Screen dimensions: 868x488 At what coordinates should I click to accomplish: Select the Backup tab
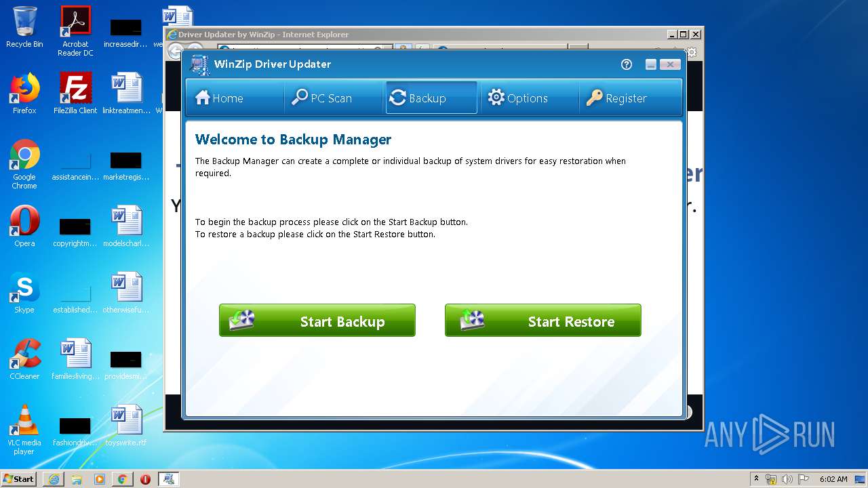point(431,98)
